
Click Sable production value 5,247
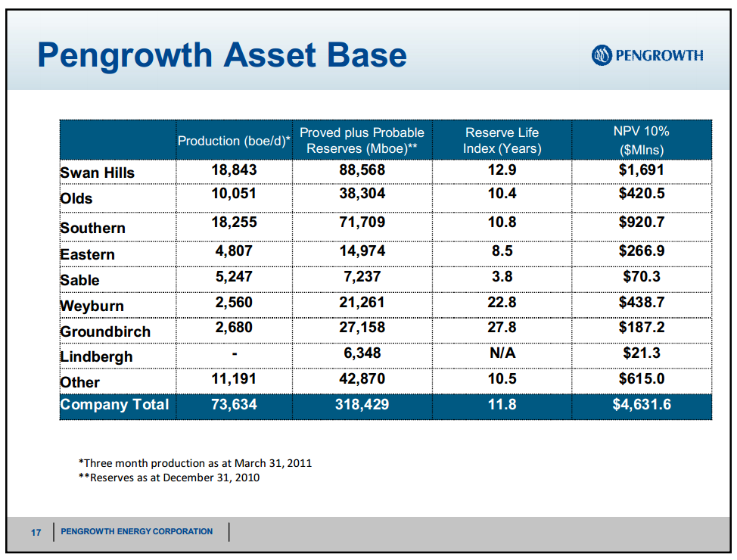[x=234, y=276]
